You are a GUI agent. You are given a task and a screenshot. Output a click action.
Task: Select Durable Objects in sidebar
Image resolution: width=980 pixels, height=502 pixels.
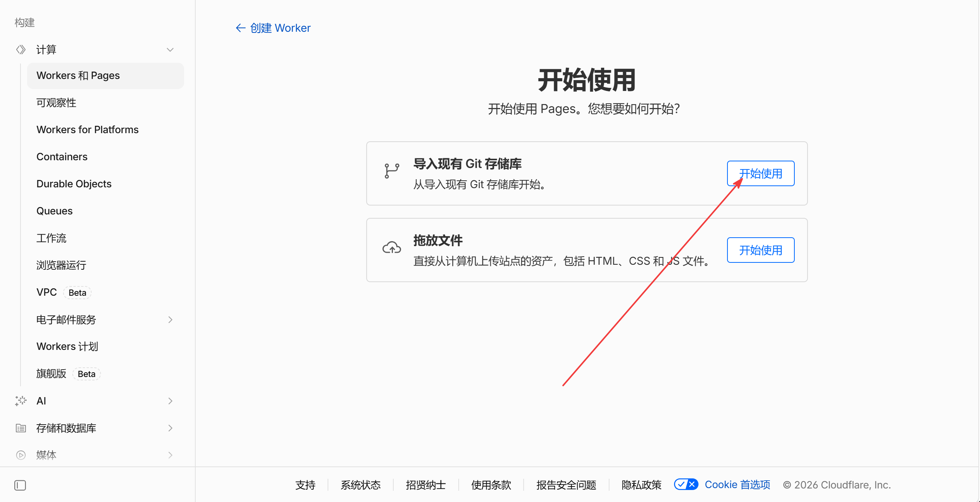(x=106, y=184)
